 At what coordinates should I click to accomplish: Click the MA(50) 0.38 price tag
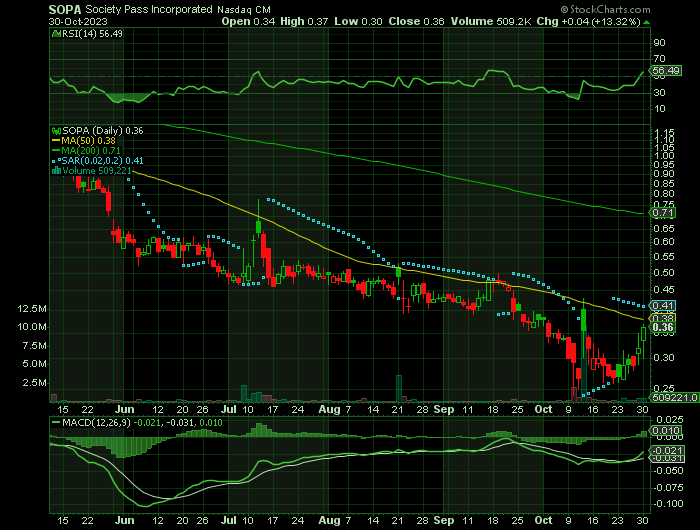click(663, 318)
